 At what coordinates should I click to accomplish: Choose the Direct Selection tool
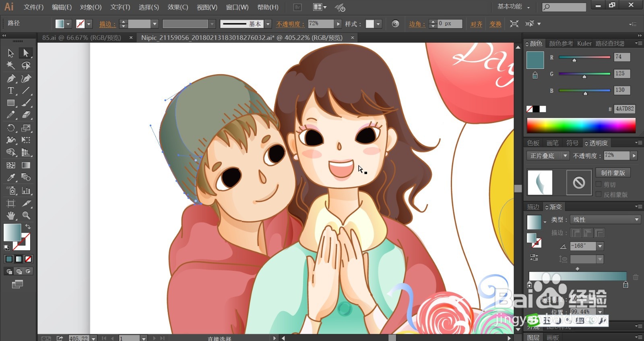(26, 53)
